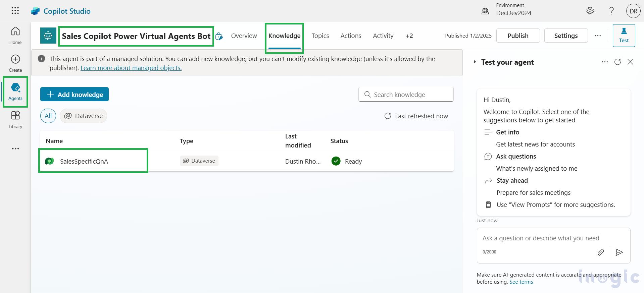Refresh the test agent conversation

tap(617, 62)
